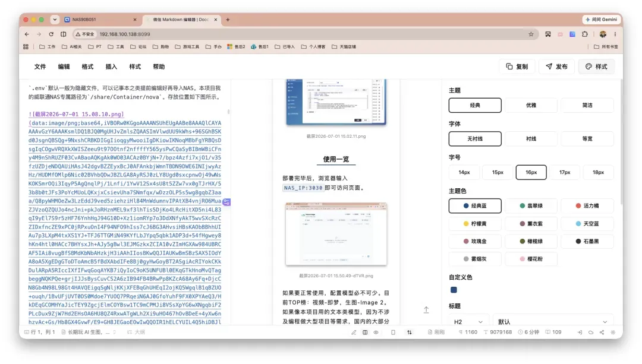Open the tab search chevron dropdown

coord(55,20)
